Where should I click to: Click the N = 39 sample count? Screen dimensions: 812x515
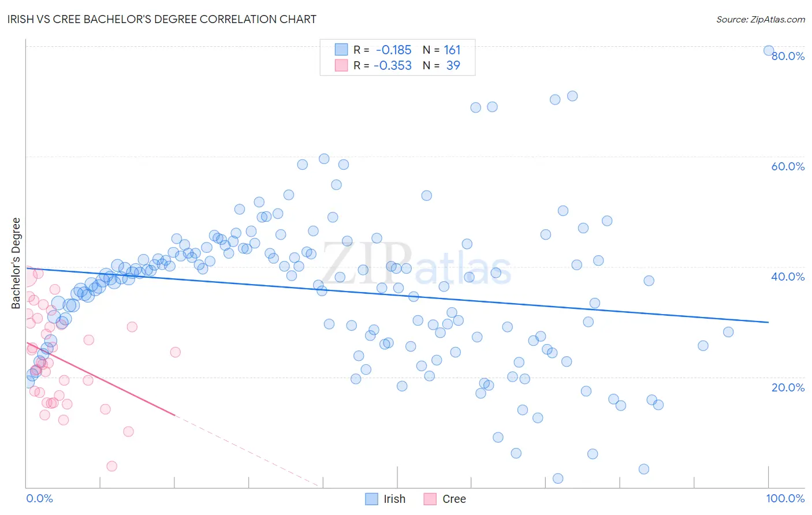[x=442, y=65]
